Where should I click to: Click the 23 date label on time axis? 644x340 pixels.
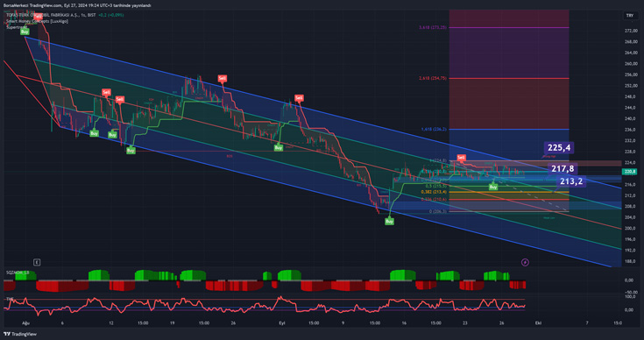(x=465, y=323)
